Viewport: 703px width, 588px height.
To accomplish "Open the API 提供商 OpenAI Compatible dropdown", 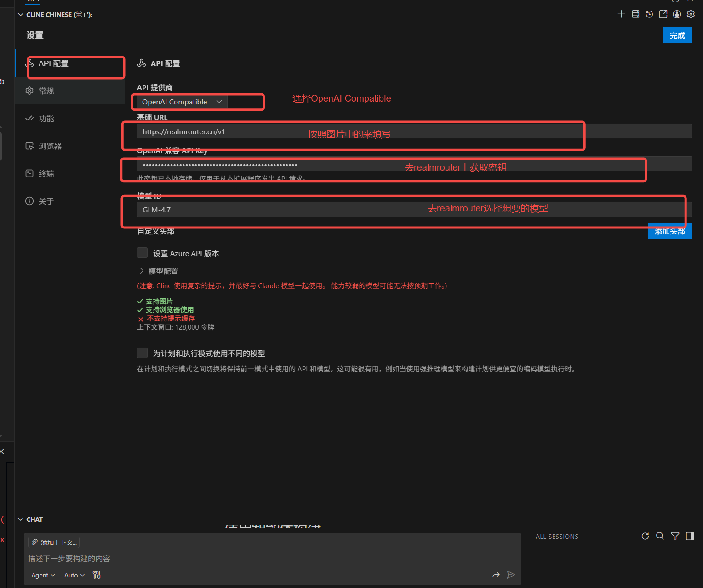I will [182, 102].
